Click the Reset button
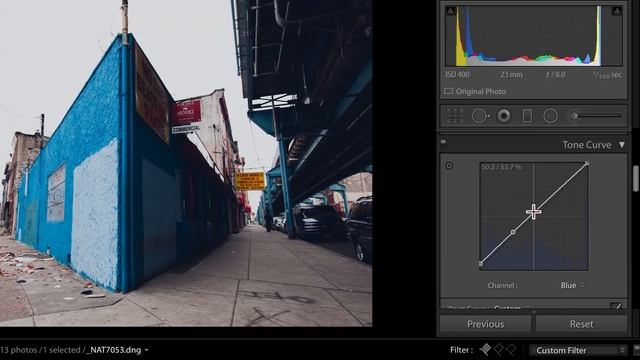The height and width of the screenshot is (360, 640). tap(581, 324)
